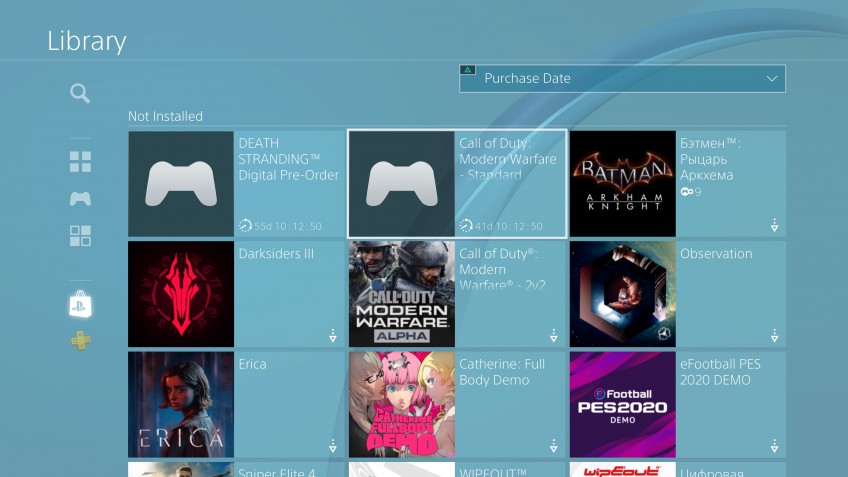The image size is (848, 477).
Task: Click 'Darksiders III' title text
Action: click(276, 254)
